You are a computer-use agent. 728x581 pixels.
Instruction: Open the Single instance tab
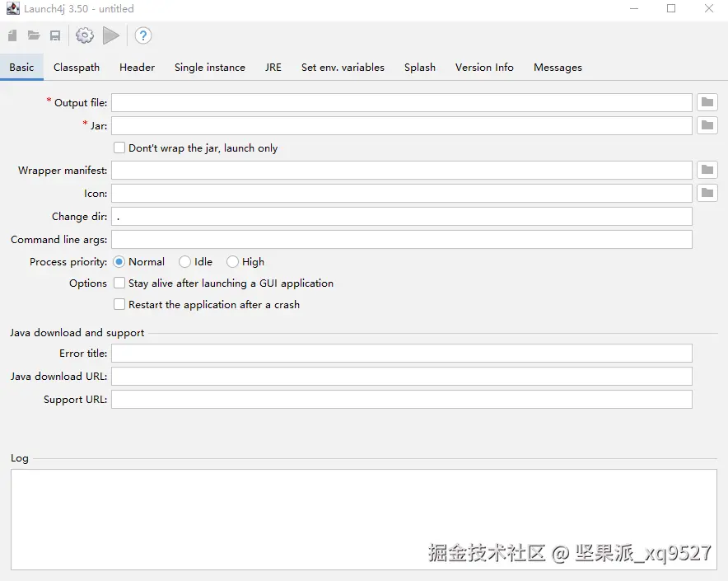coord(210,68)
